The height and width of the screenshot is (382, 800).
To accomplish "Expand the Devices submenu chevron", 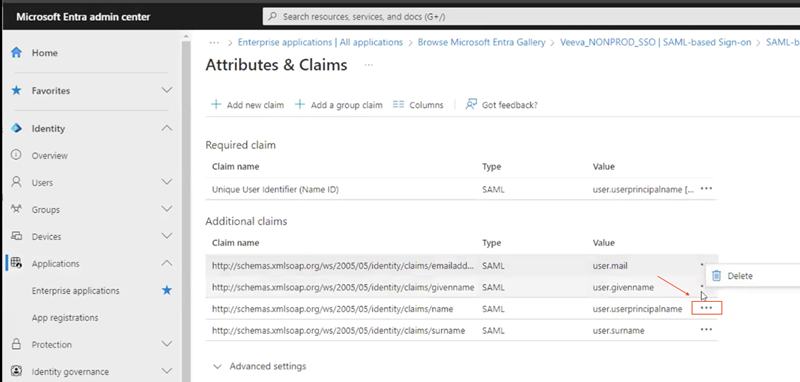I will click(x=167, y=236).
